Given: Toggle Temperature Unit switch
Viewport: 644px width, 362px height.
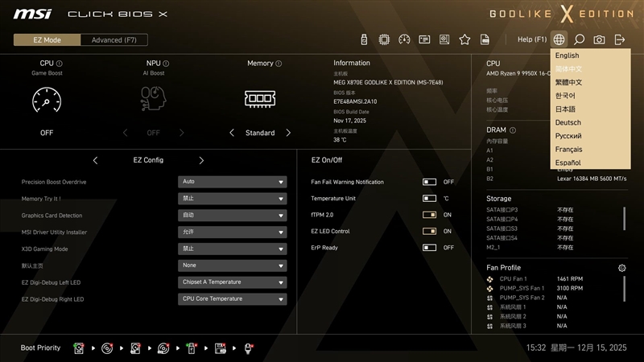Looking at the screenshot, I should pos(429,198).
